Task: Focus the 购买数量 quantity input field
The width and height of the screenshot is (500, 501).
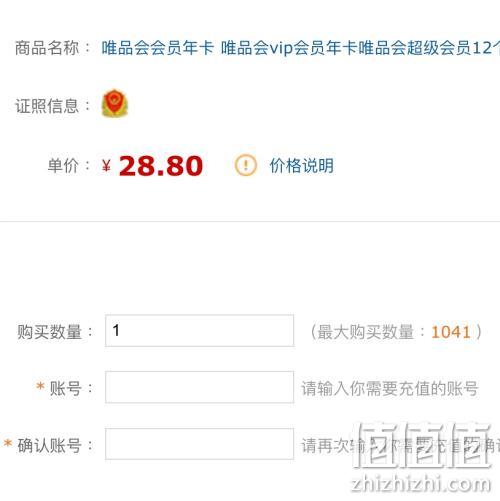Action: pos(199,330)
